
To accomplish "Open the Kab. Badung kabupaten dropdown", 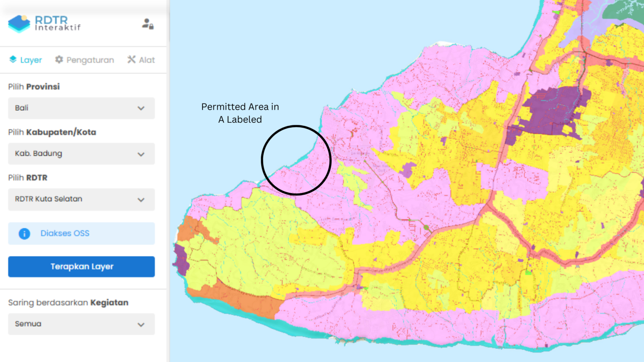I will 81,154.
